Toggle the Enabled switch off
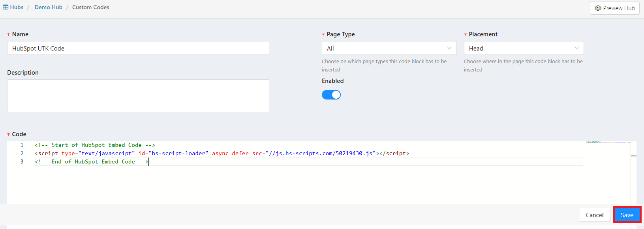 [331, 95]
